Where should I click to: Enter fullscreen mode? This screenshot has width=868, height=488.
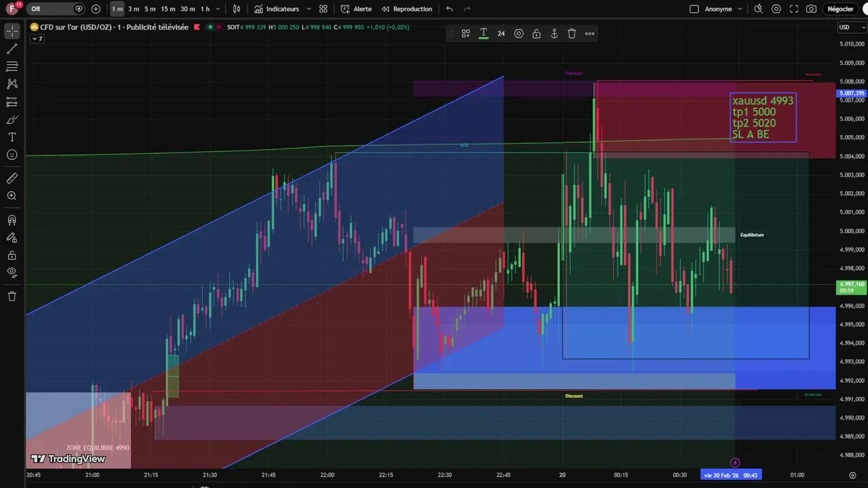pos(793,9)
